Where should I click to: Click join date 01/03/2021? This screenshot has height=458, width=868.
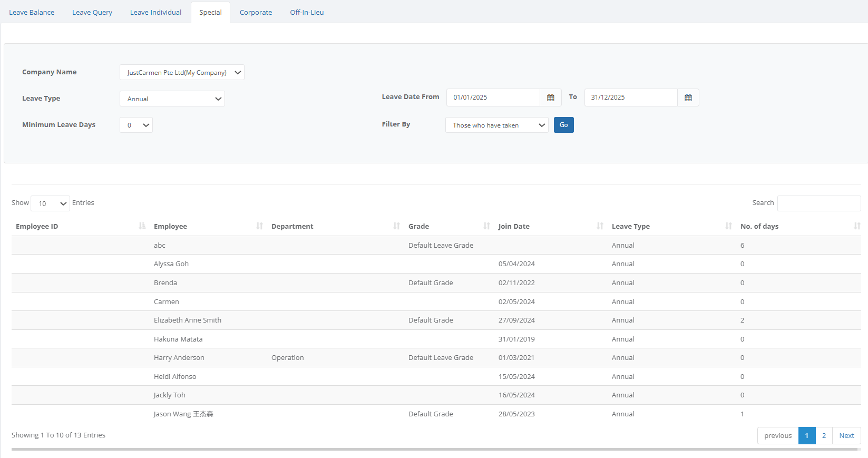tap(516, 357)
